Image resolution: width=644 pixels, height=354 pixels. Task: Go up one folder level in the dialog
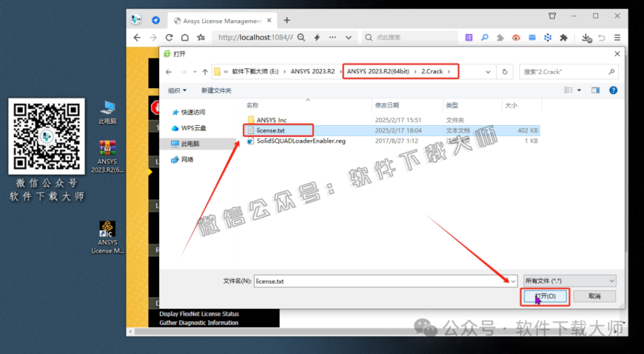[x=205, y=72]
